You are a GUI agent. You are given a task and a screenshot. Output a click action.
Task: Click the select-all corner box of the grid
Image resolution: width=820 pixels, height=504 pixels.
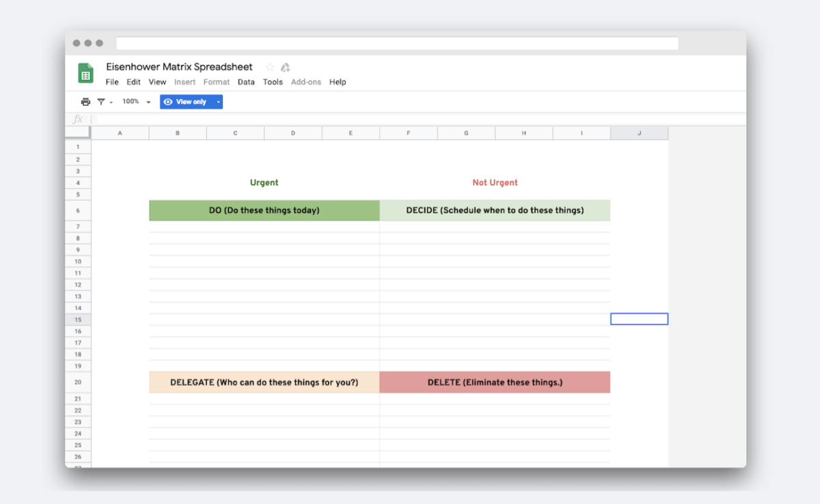tap(78, 133)
